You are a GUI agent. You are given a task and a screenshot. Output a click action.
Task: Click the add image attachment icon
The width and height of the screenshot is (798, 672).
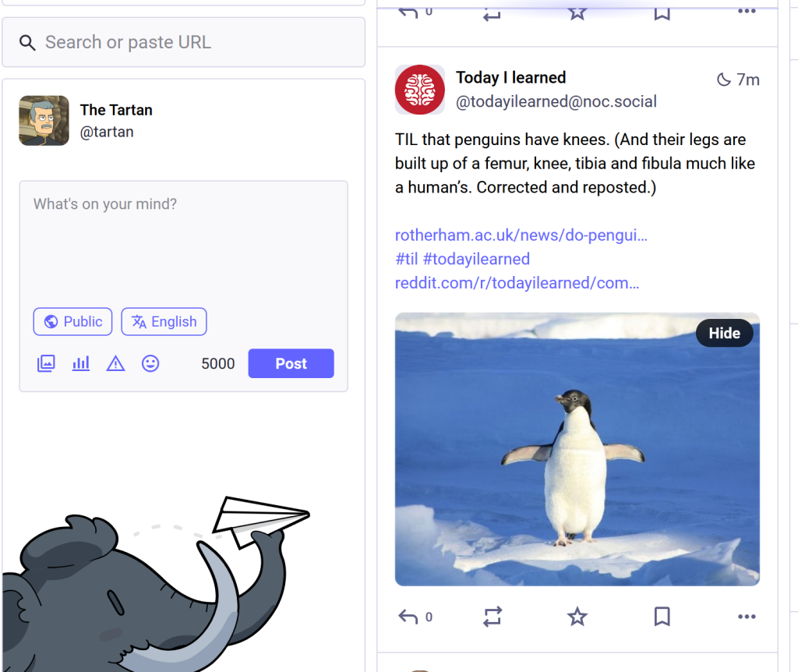46,363
